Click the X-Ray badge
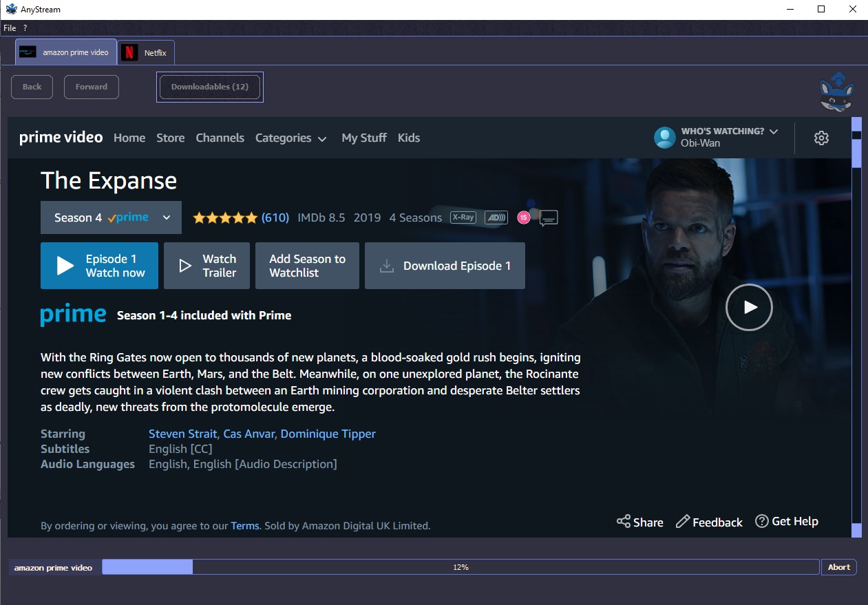Screen dimensions: 868x605 click(463, 217)
